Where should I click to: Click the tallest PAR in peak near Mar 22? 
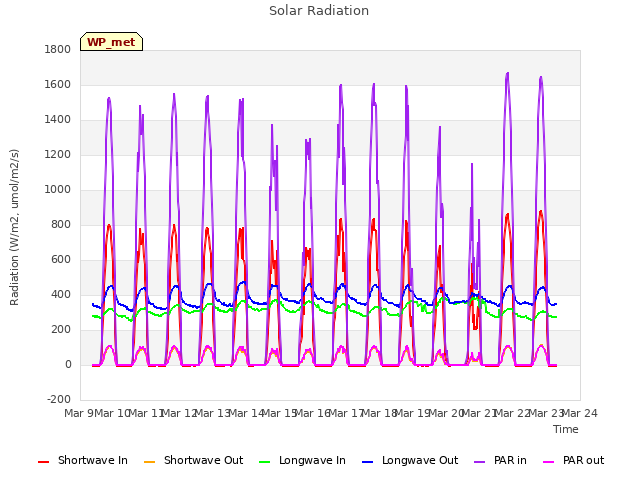coord(508,73)
